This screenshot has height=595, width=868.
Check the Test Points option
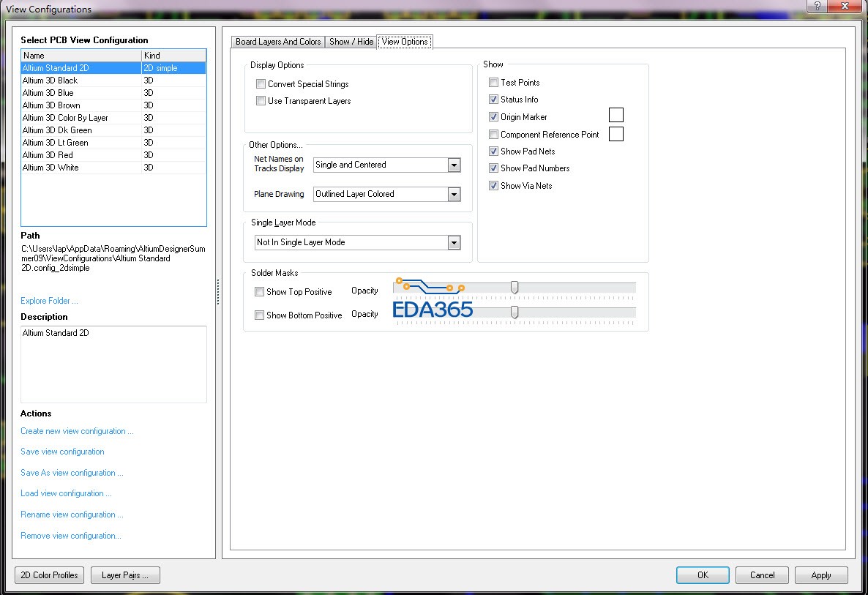pyautogui.click(x=493, y=83)
